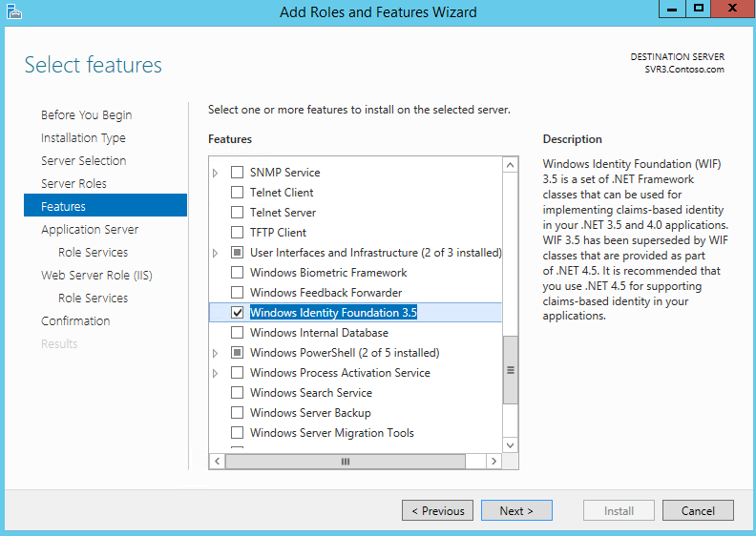Enable the Windows Server Backup checkbox
756x536 pixels.
point(238,413)
